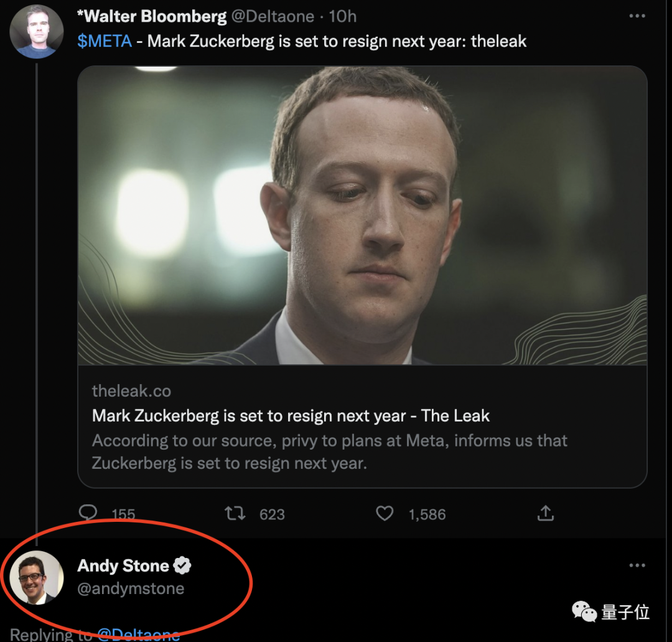The width and height of the screenshot is (672, 642).
Task: Open more options on Walter Bloomberg's tweet
Action: coord(637,17)
